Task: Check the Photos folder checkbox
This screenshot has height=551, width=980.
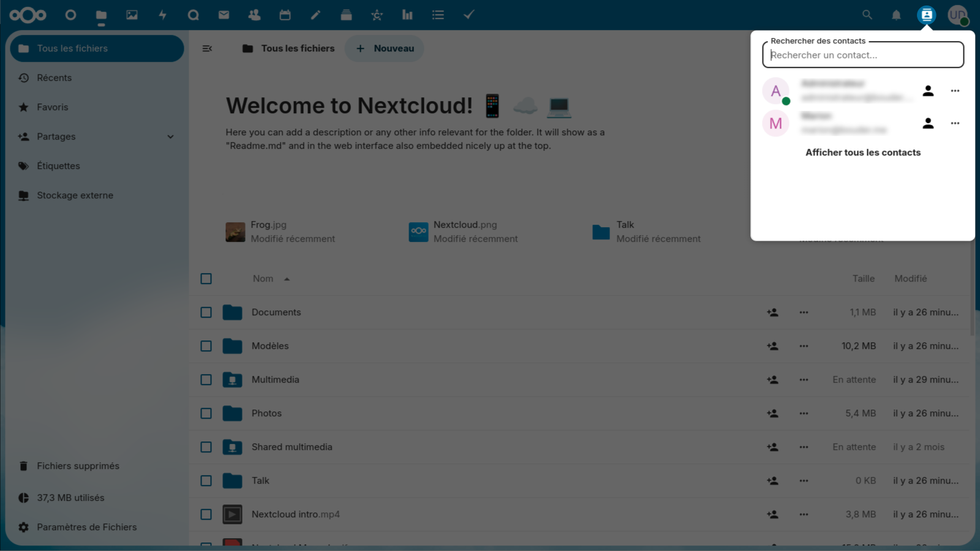Action: coord(206,413)
